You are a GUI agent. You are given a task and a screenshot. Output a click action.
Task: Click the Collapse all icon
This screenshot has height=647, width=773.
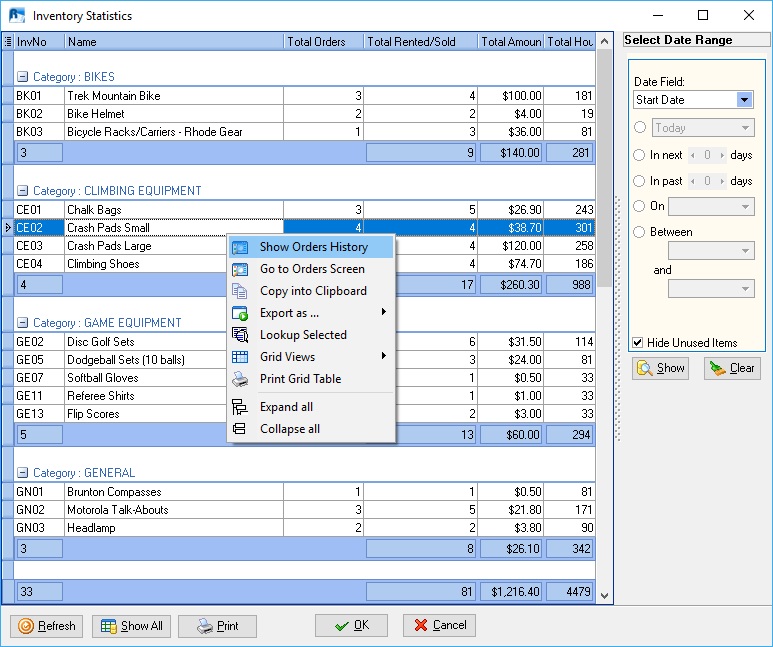point(240,429)
